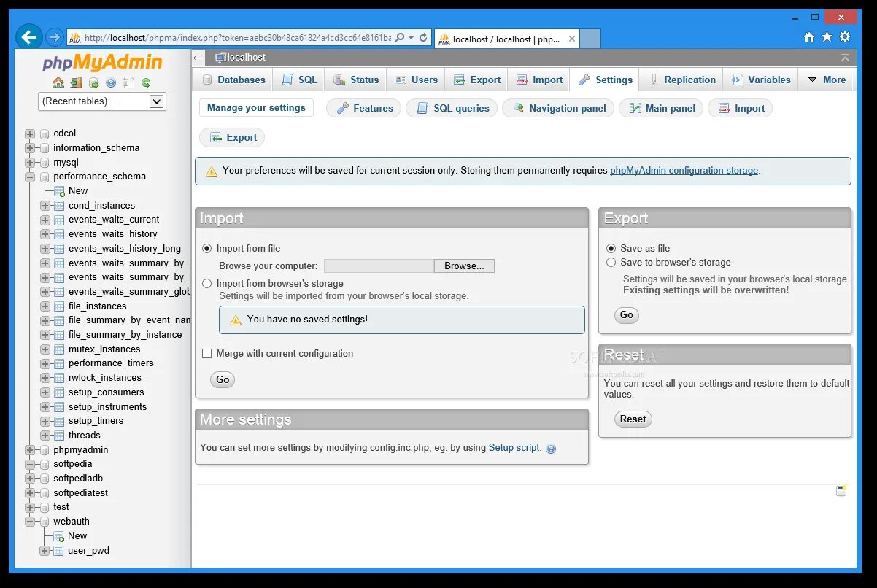
Task: Collapse navigation panel arrow beside localhost
Action: [x=198, y=57]
